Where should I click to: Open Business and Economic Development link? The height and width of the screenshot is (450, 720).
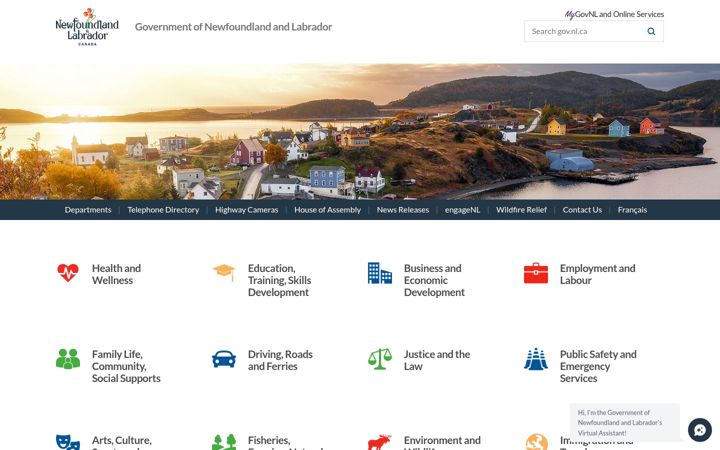434,280
